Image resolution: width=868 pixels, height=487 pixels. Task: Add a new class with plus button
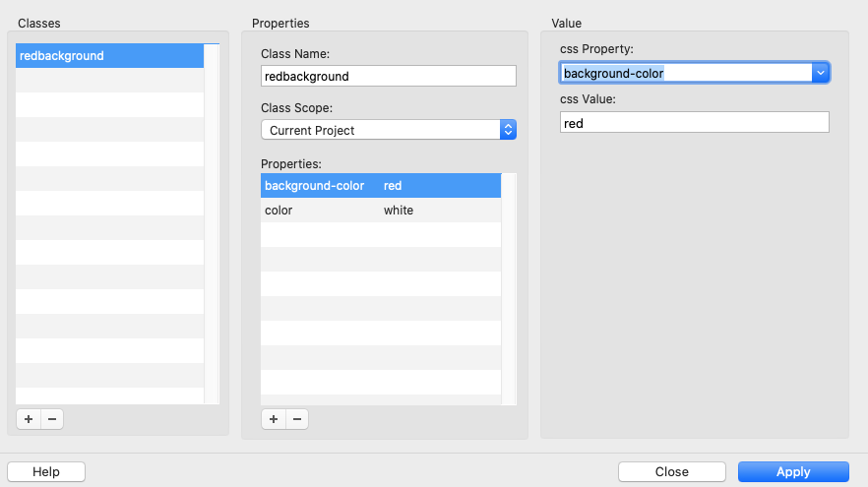coord(29,419)
